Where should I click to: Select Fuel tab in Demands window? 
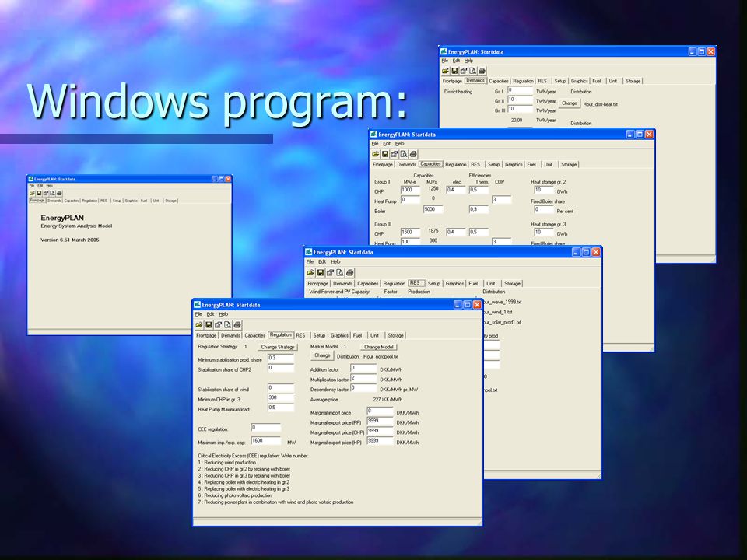pyautogui.click(x=597, y=81)
